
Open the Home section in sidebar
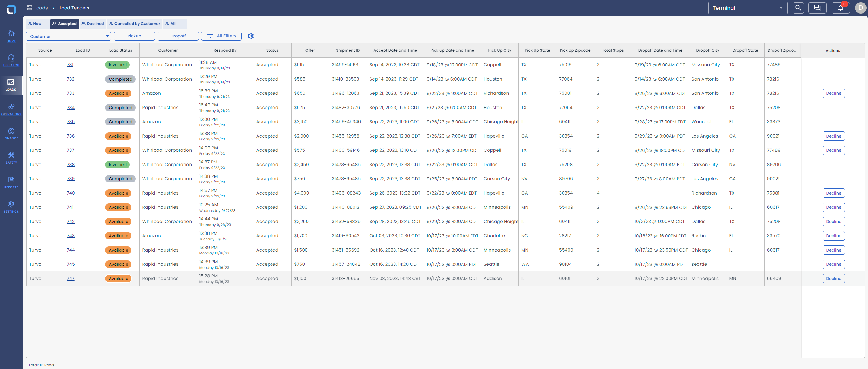pos(11,36)
